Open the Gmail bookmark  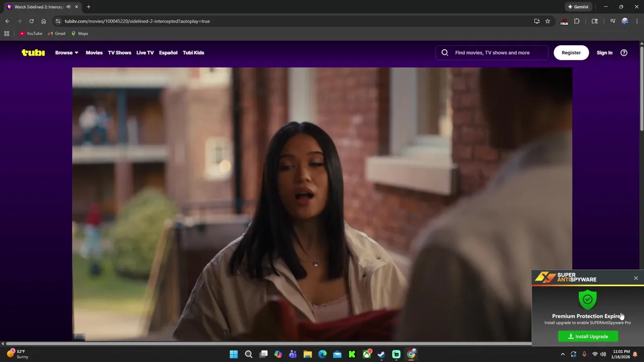56,34
